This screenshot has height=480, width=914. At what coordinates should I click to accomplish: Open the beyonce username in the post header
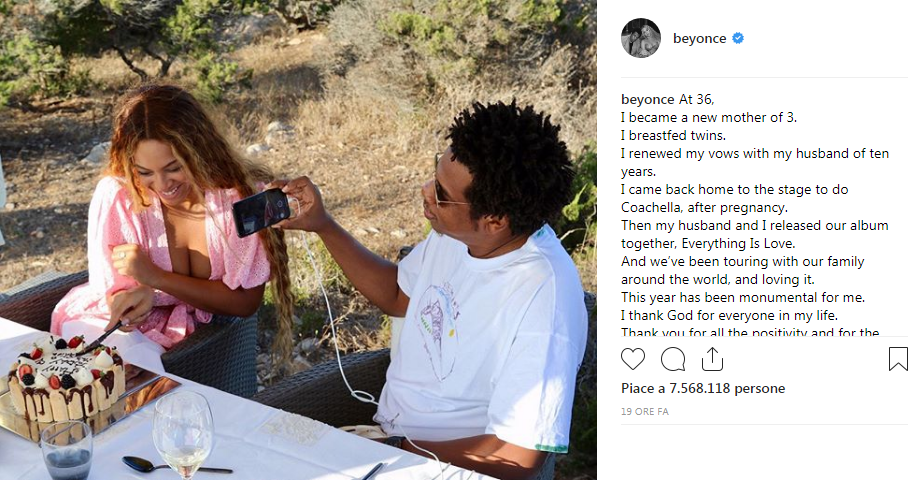pyautogui.click(x=699, y=38)
